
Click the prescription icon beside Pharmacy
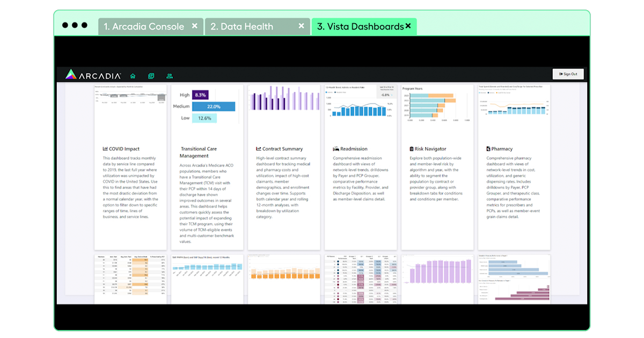(x=488, y=149)
